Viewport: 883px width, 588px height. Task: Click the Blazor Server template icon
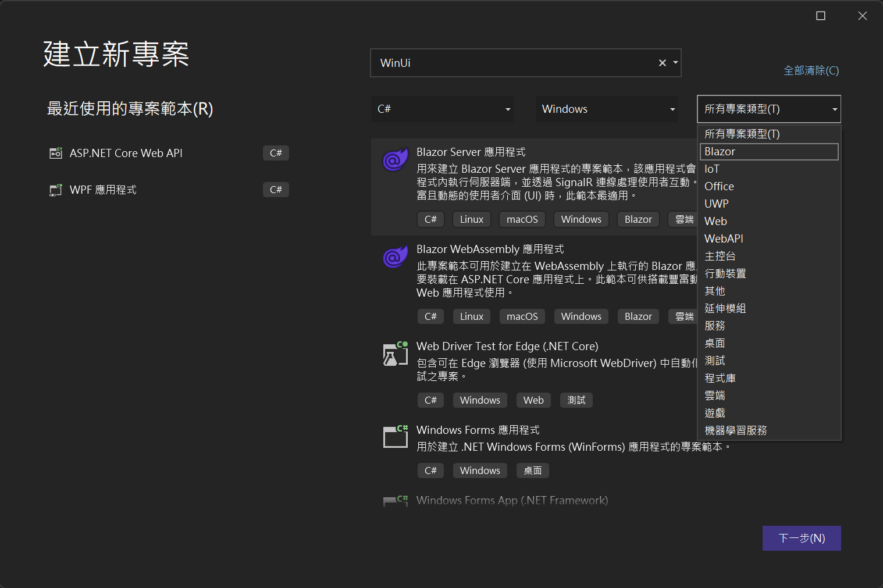pos(395,159)
